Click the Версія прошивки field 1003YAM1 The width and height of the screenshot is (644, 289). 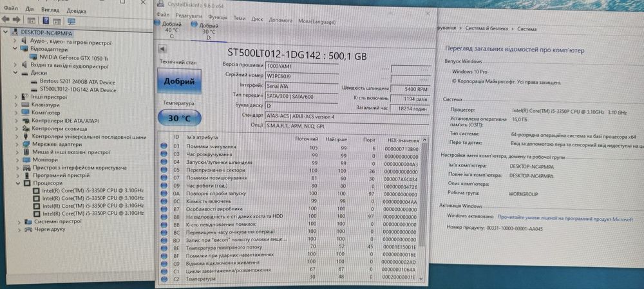(302, 66)
